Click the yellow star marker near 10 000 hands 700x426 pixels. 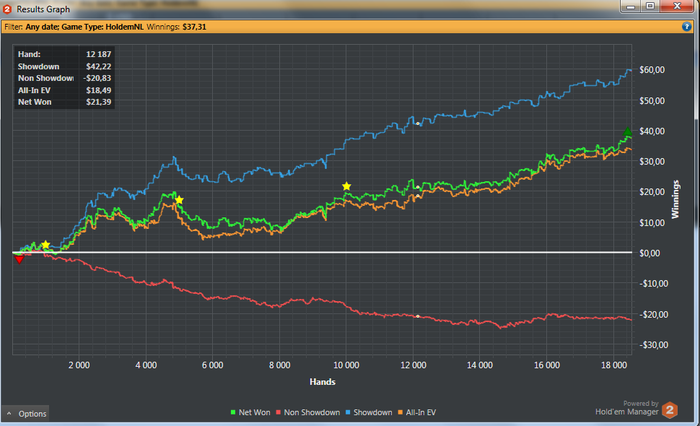click(x=346, y=186)
